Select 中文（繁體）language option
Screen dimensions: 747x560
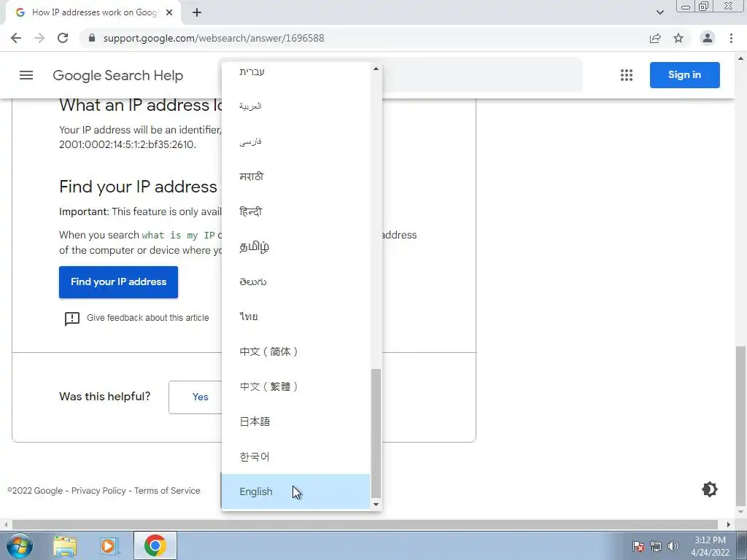pyautogui.click(x=296, y=386)
